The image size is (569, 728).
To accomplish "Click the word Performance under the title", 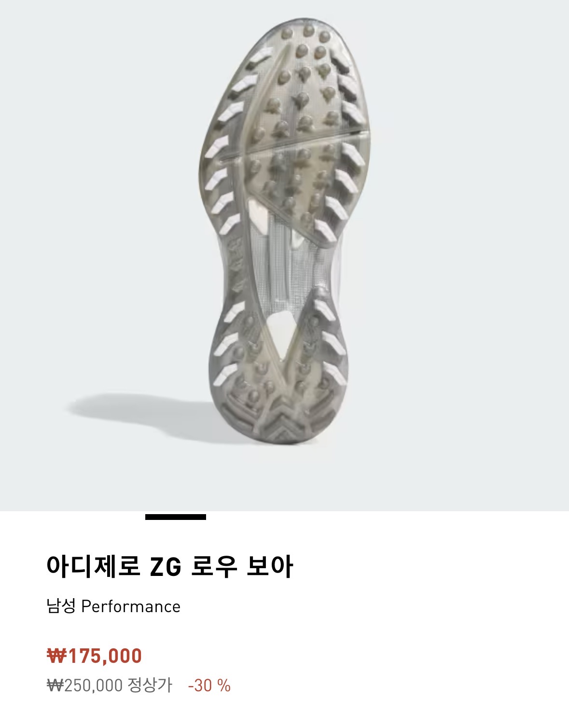I will [131, 606].
